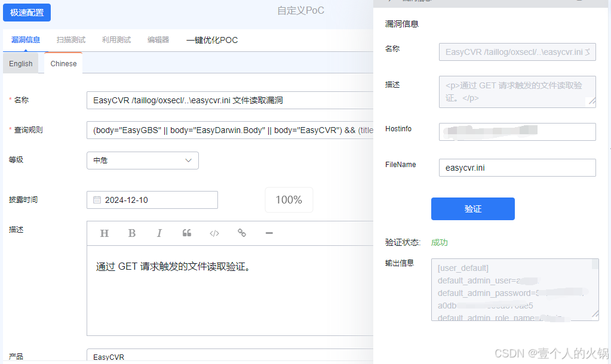Open the 利用测试 tab
This screenshot has height=364, width=611.
click(x=116, y=40)
